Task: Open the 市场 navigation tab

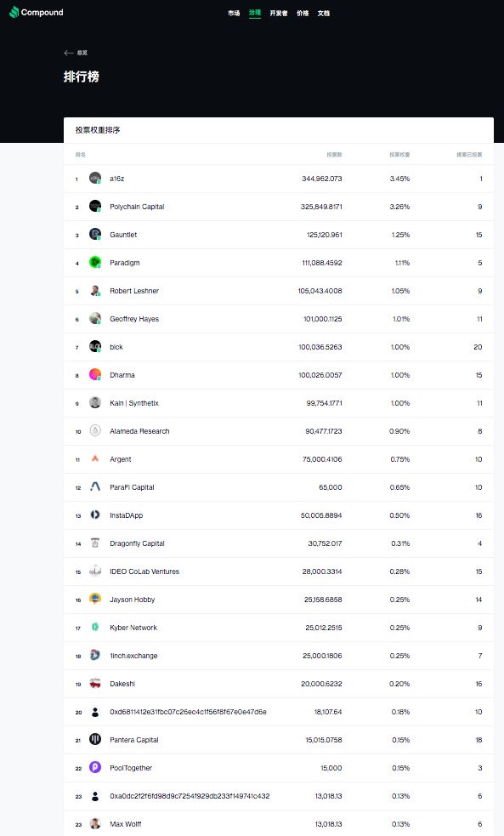Action: [x=234, y=14]
